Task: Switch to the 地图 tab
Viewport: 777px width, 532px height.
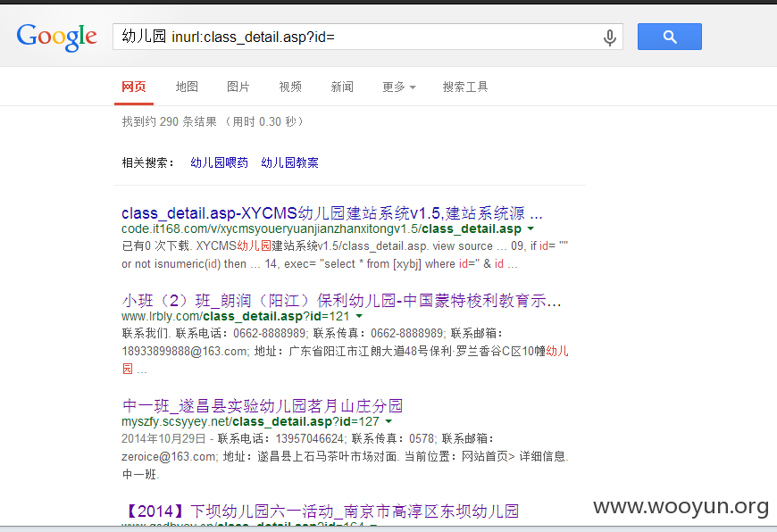Action: [187, 87]
